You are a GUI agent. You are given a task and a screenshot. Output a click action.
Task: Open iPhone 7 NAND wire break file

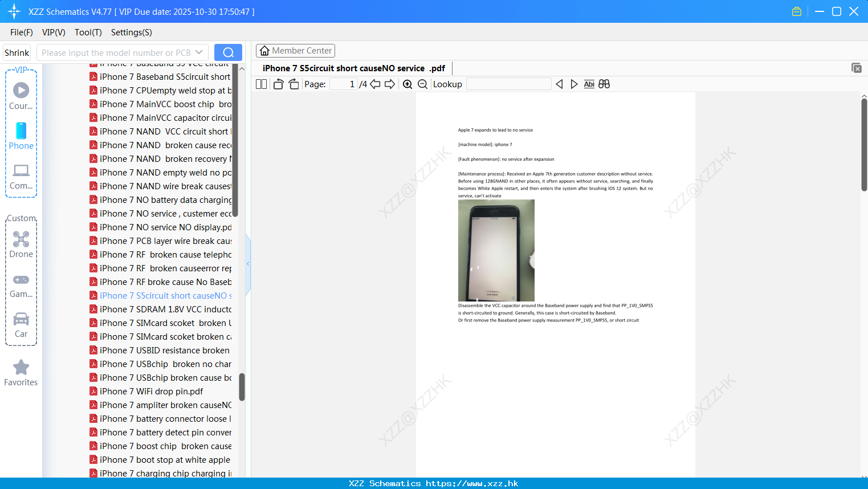pyautogui.click(x=161, y=186)
